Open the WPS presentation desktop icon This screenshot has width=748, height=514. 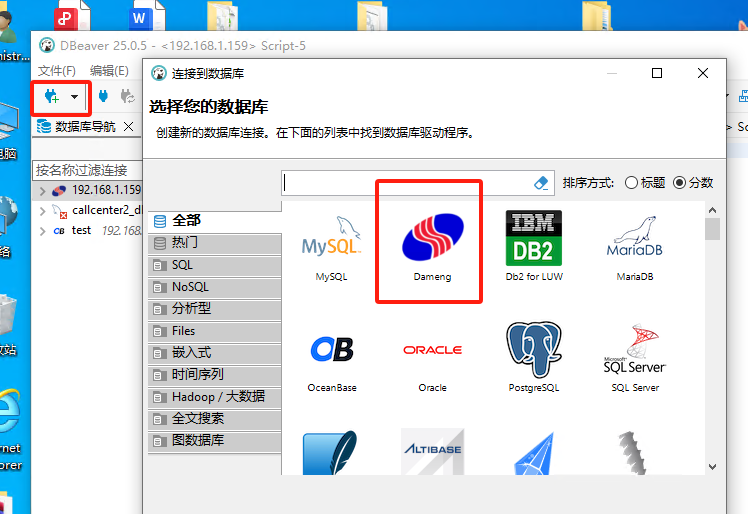coord(71,16)
